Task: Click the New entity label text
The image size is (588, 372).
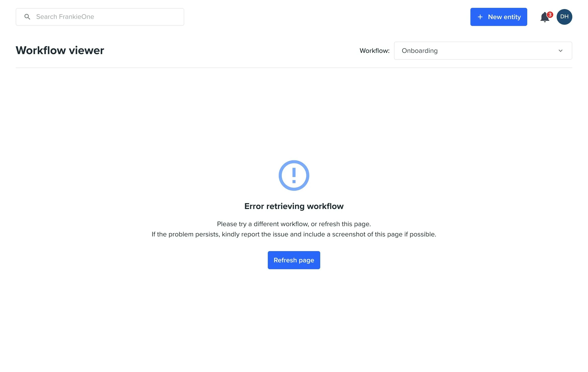Action: coord(504,17)
